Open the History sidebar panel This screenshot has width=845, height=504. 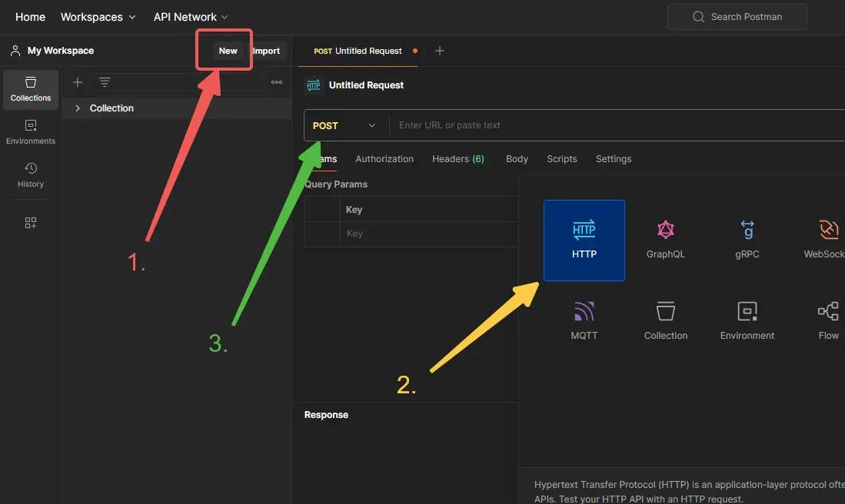coord(31,175)
